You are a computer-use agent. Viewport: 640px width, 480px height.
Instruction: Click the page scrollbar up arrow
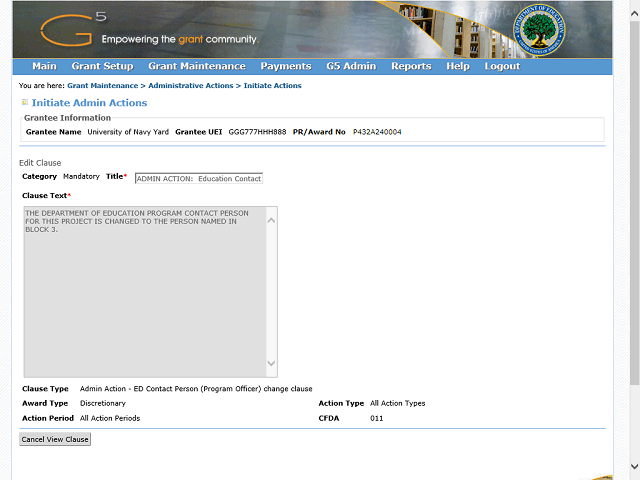(634, 13)
